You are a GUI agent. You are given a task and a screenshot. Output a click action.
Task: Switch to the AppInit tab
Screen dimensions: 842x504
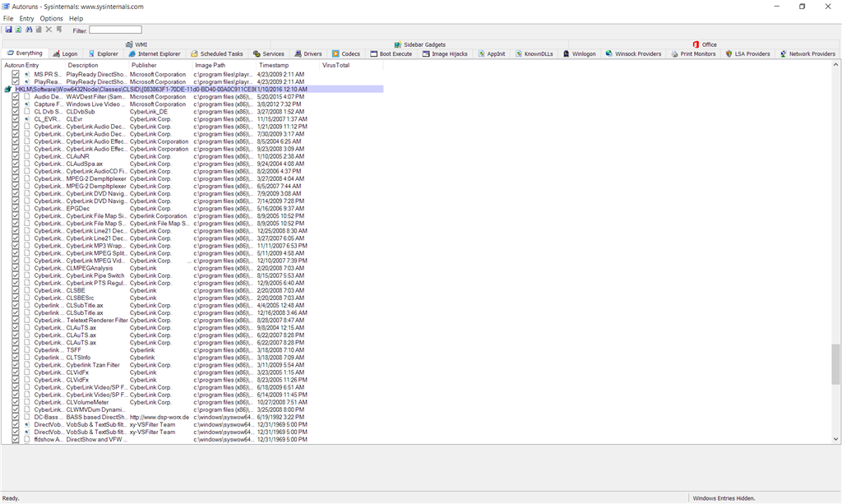point(492,53)
